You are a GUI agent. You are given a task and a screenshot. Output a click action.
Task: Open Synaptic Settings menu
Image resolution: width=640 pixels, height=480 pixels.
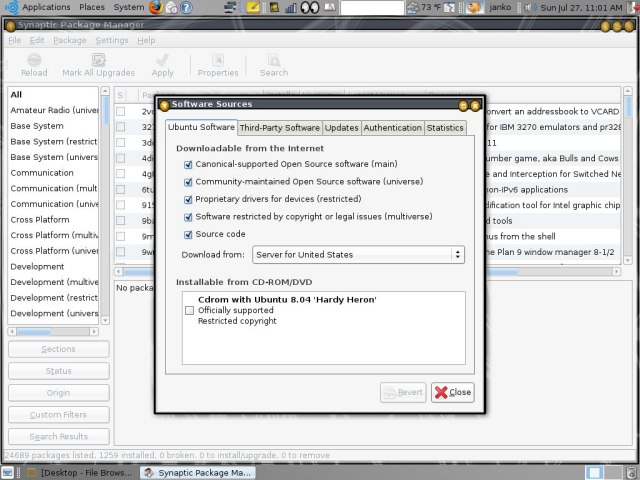112,40
